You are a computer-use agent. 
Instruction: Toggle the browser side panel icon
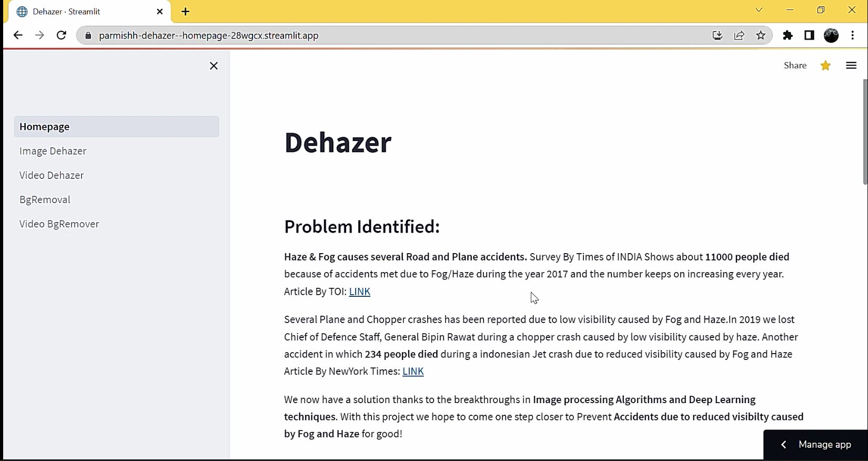click(x=809, y=35)
